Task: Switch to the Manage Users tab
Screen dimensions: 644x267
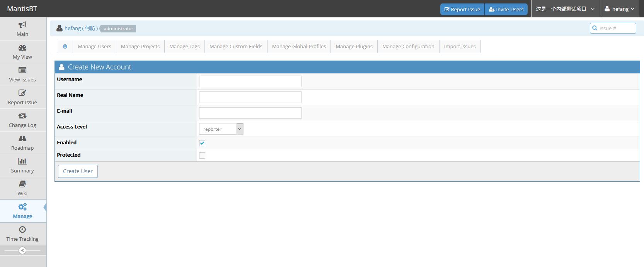Action: (x=94, y=46)
